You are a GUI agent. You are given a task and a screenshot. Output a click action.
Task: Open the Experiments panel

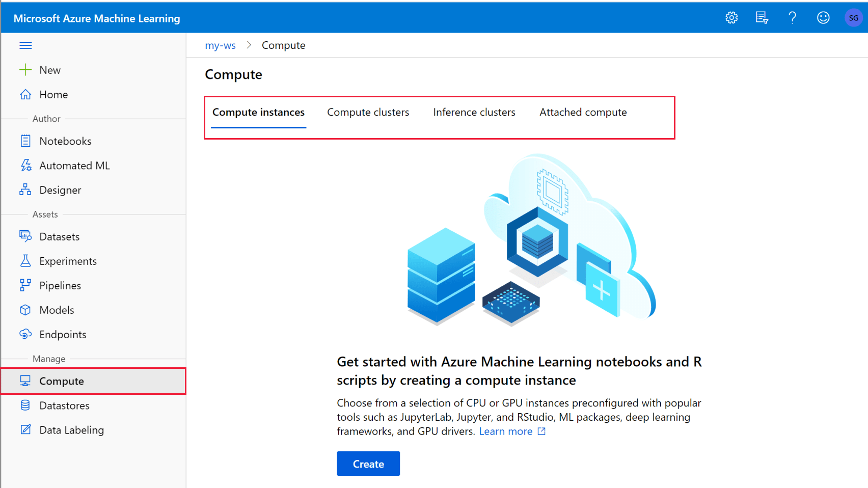67,261
